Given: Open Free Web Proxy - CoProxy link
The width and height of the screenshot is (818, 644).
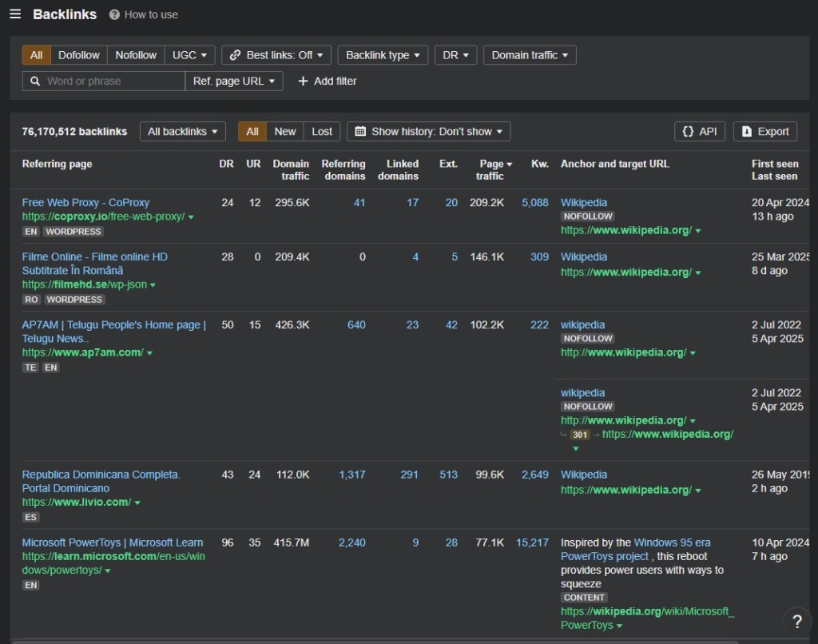Looking at the screenshot, I should [85, 202].
